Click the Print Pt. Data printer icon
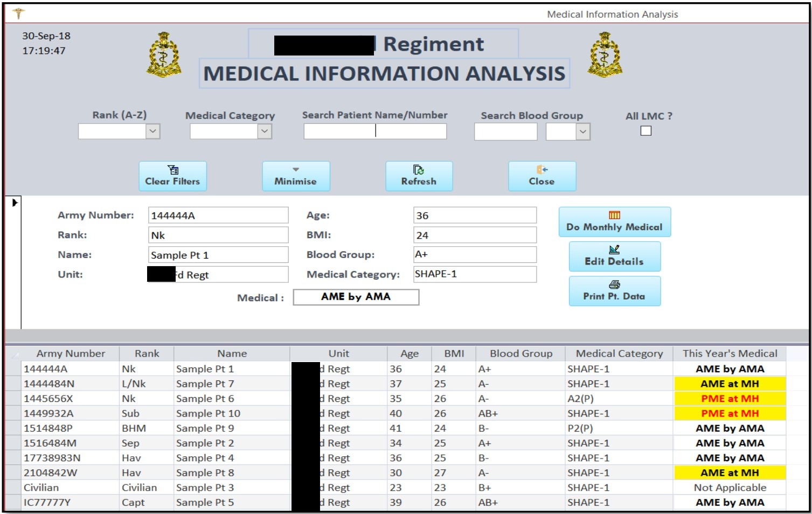Screen dimensions: 812x514 click(614, 284)
